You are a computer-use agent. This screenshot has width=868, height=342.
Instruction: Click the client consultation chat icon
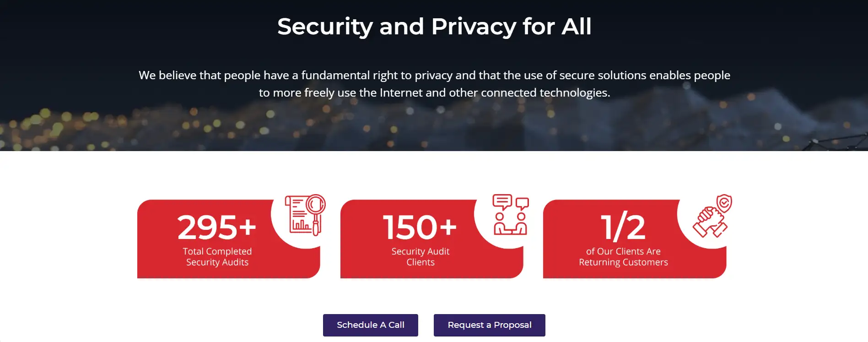[510, 215]
